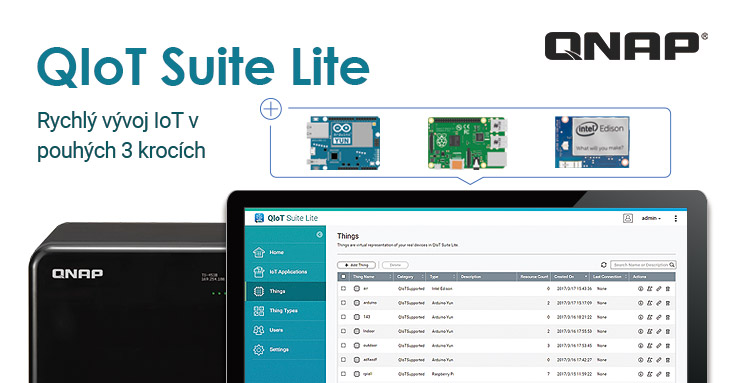Toggle the select-all header checkbox

click(344, 277)
